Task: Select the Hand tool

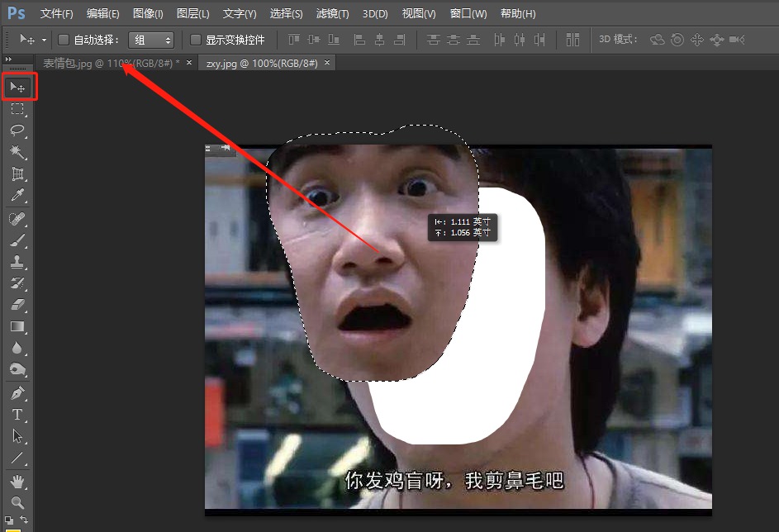Action: pyautogui.click(x=18, y=482)
